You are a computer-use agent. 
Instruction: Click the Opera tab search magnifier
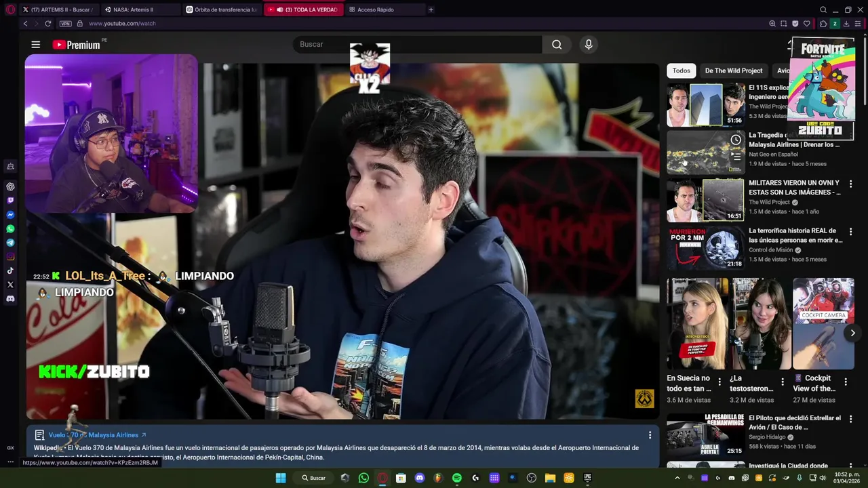tap(823, 9)
